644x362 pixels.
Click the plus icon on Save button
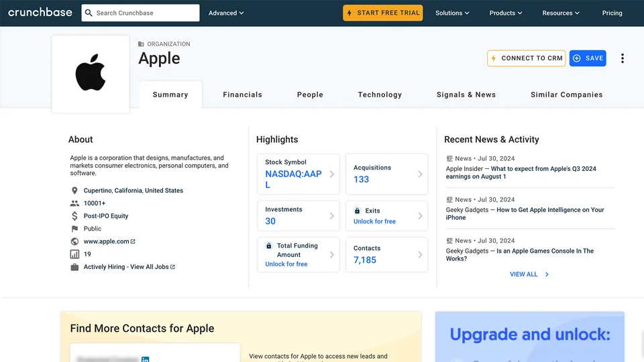(577, 58)
